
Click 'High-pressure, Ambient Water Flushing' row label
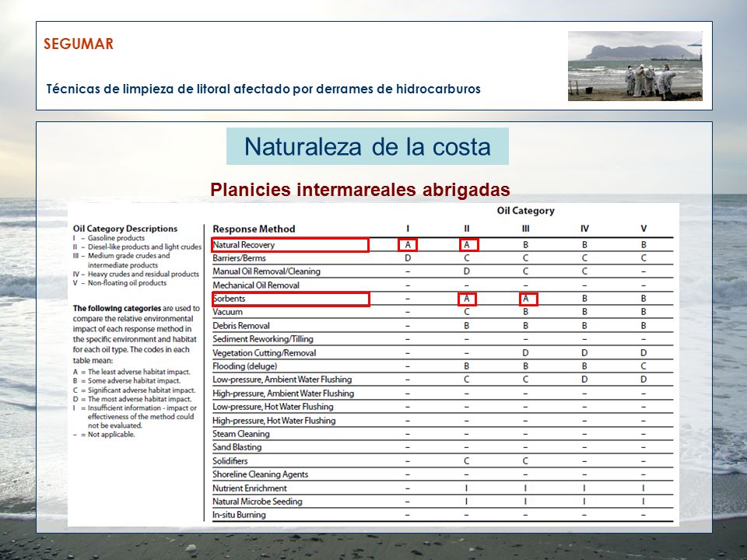(x=283, y=394)
